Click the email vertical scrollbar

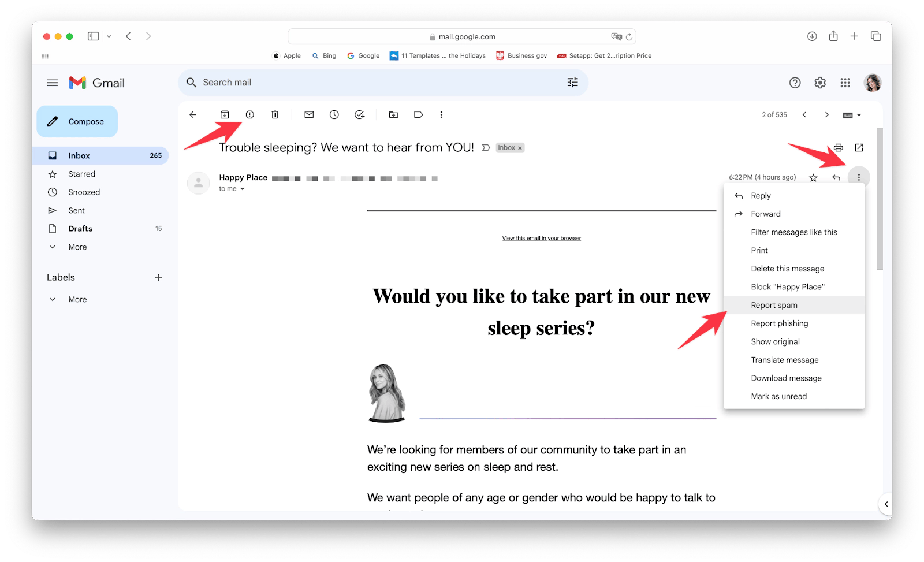880,199
